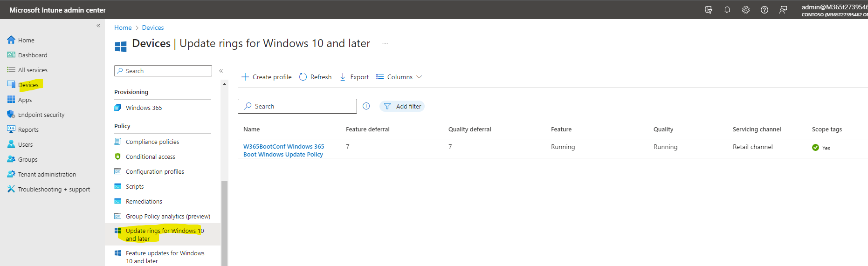Click the Scripts icon

(x=118, y=186)
